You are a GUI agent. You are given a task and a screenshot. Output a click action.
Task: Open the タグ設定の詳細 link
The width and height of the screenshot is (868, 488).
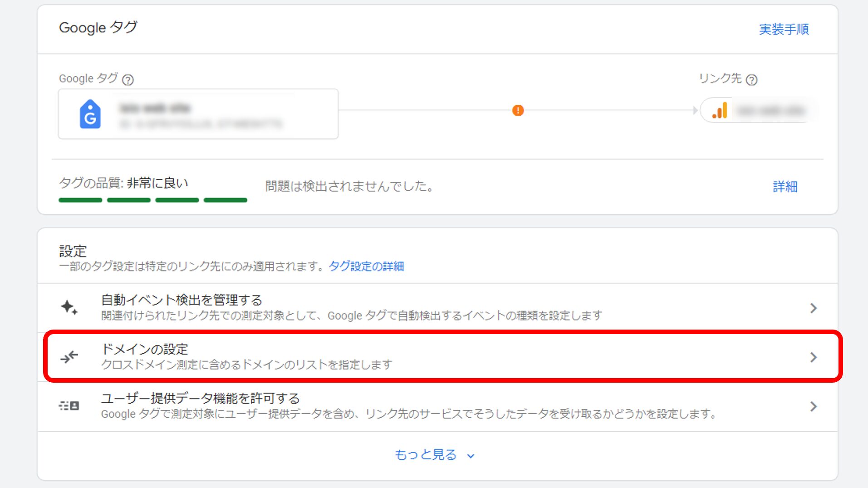click(x=366, y=266)
